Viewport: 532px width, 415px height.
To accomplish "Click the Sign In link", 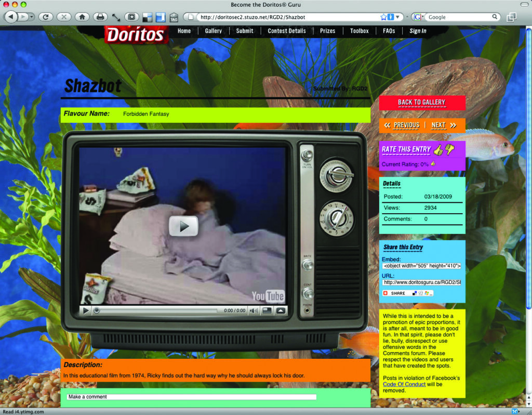I will [x=418, y=31].
